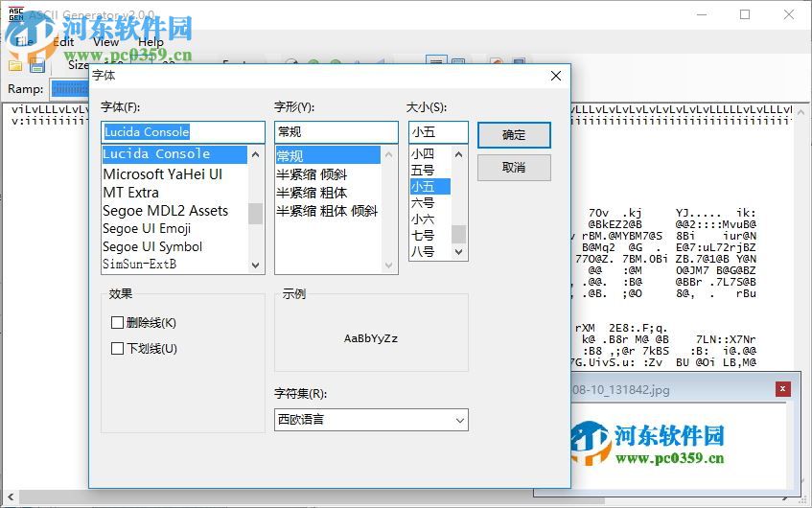This screenshot has width=812, height=508.
Task: Open the File menu
Action: click(x=24, y=42)
